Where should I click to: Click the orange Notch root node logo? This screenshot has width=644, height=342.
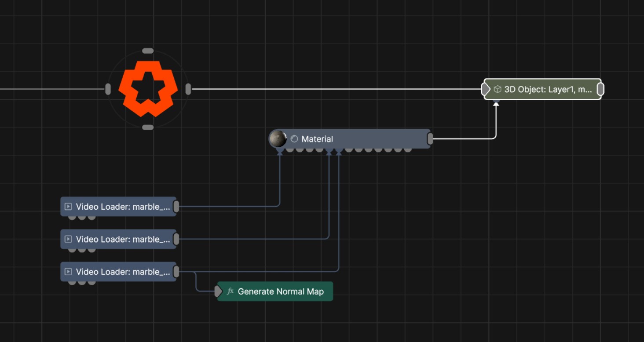[x=148, y=89]
